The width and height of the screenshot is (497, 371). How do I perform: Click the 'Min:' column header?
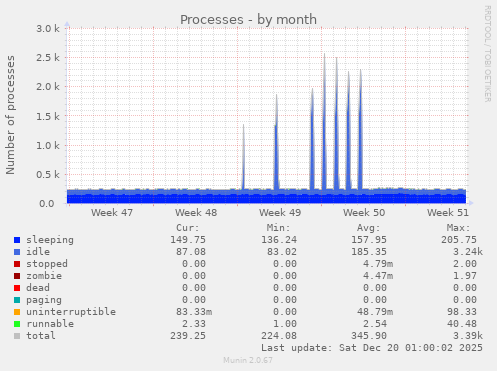(x=278, y=228)
